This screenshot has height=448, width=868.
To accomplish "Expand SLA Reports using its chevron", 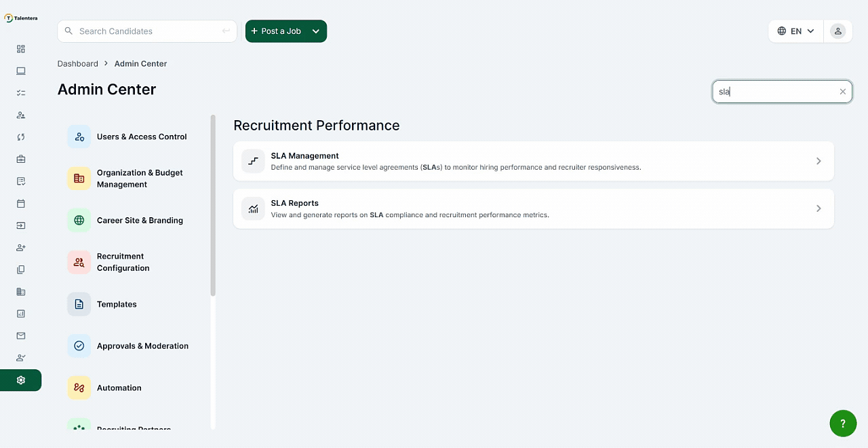I will (x=818, y=208).
